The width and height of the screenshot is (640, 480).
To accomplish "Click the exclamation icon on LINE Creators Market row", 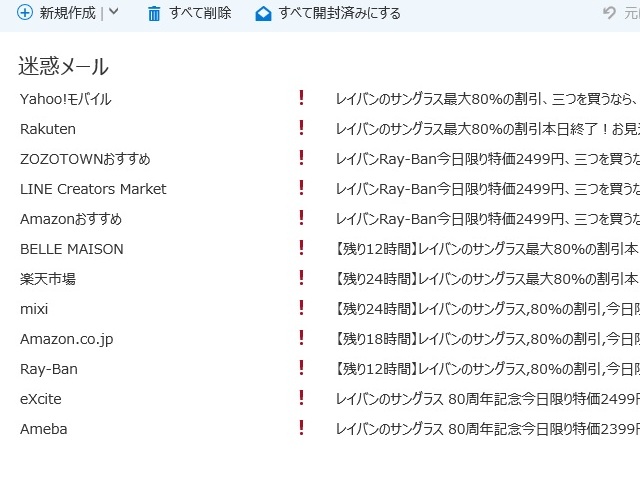I will click(301, 188).
